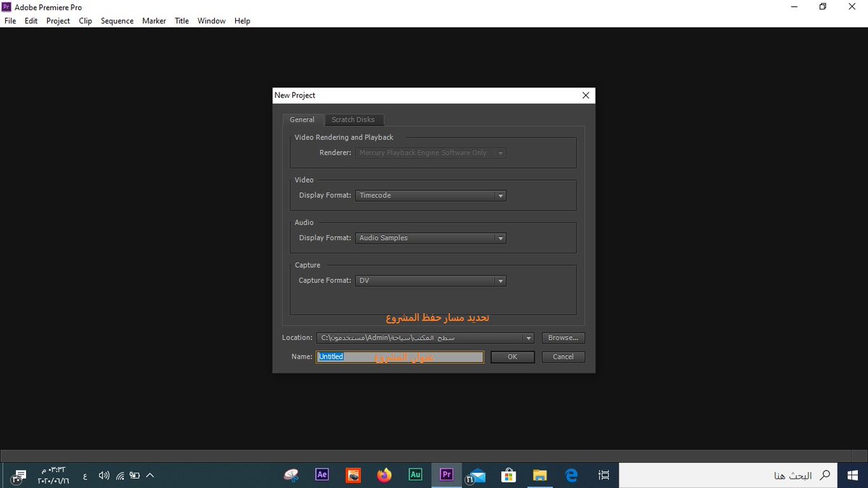Viewport: 868px width, 488px height.
Task: Minimize the Premiere Pro window
Action: [793, 7]
